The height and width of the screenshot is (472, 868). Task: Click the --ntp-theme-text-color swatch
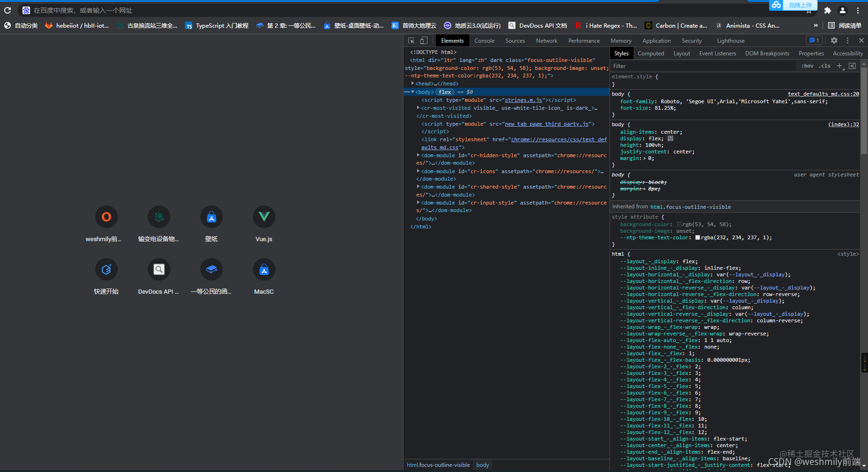tap(698, 238)
